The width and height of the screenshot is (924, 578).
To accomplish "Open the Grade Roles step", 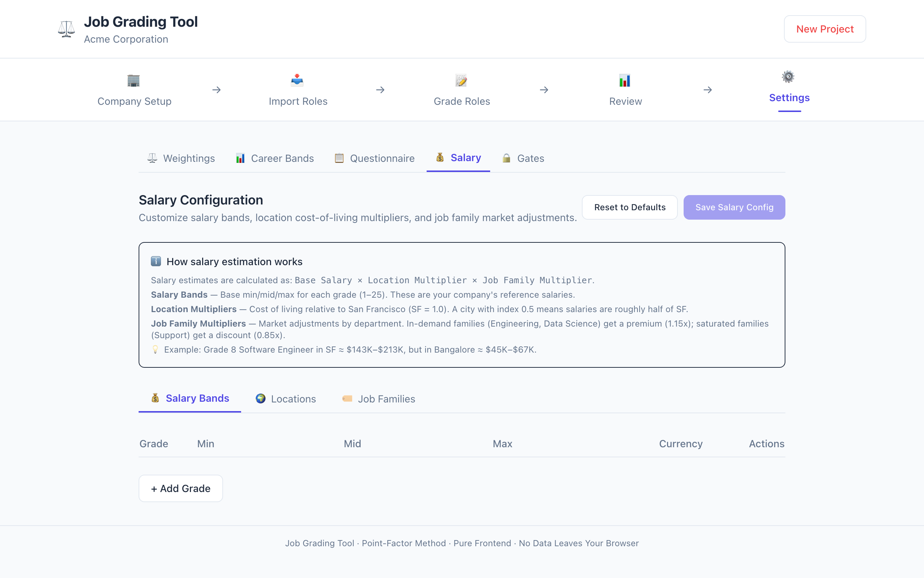I will click(x=462, y=90).
